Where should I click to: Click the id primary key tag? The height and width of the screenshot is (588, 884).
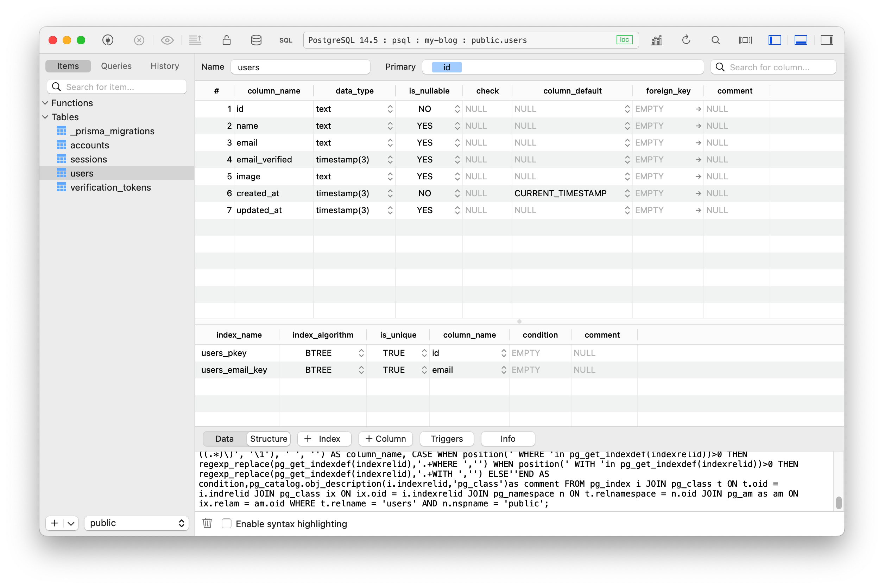pyautogui.click(x=447, y=67)
